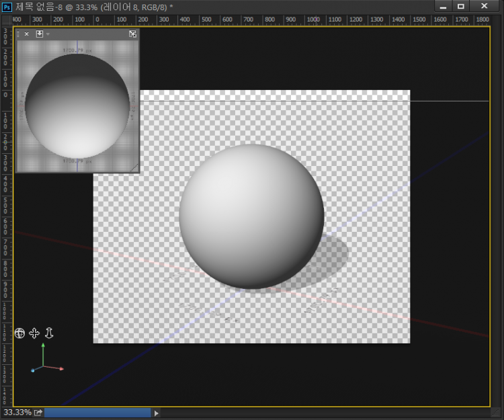504x420 pixels.
Task: Swap main and secondary 3D views
Action: (x=132, y=34)
